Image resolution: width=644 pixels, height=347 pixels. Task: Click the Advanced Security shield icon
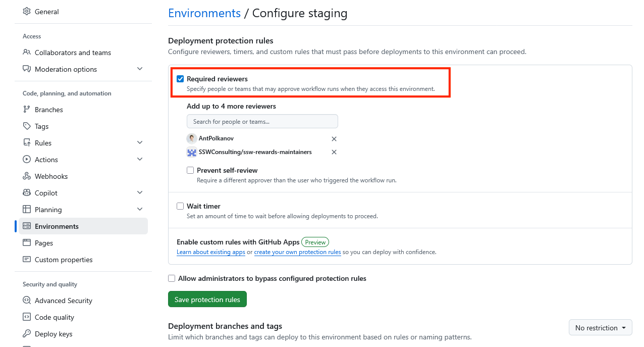click(x=27, y=301)
